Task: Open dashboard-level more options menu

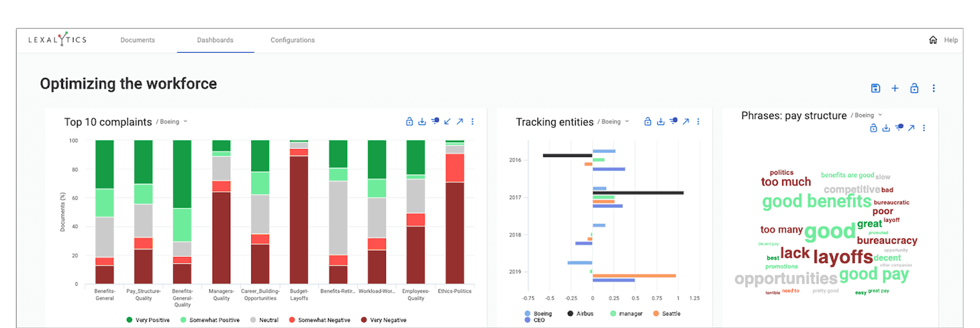Action: (x=933, y=88)
